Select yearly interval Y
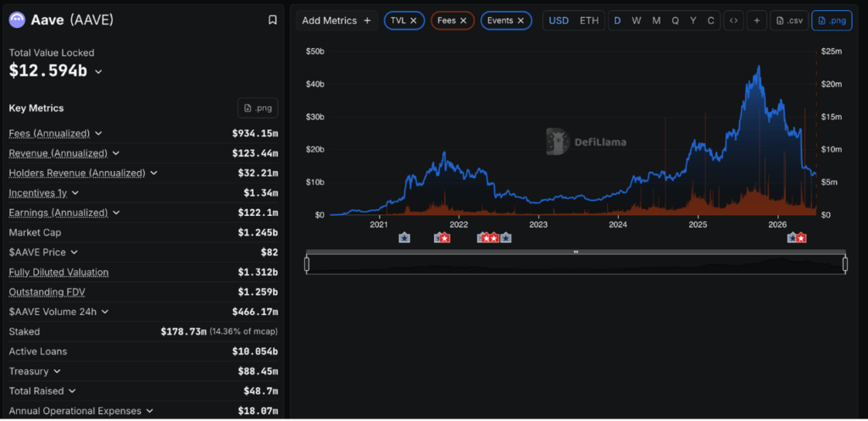This screenshot has height=421, width=868. (x=693, y=20)
